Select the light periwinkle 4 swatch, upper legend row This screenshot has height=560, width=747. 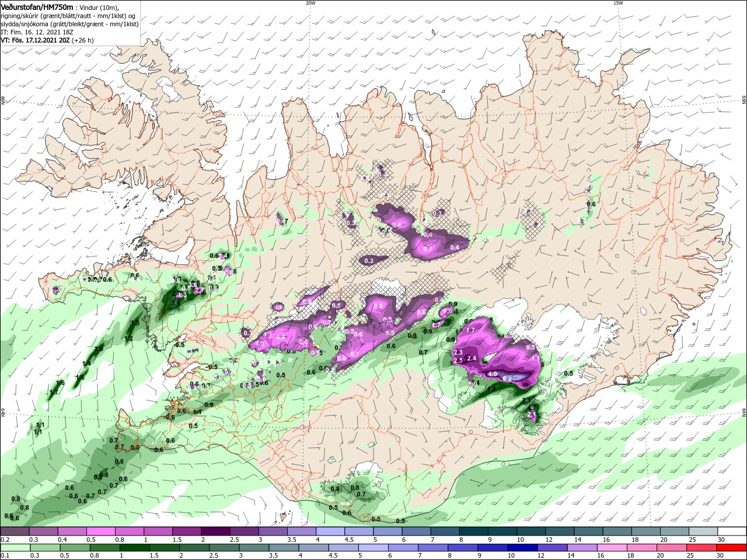pos(331,531)
